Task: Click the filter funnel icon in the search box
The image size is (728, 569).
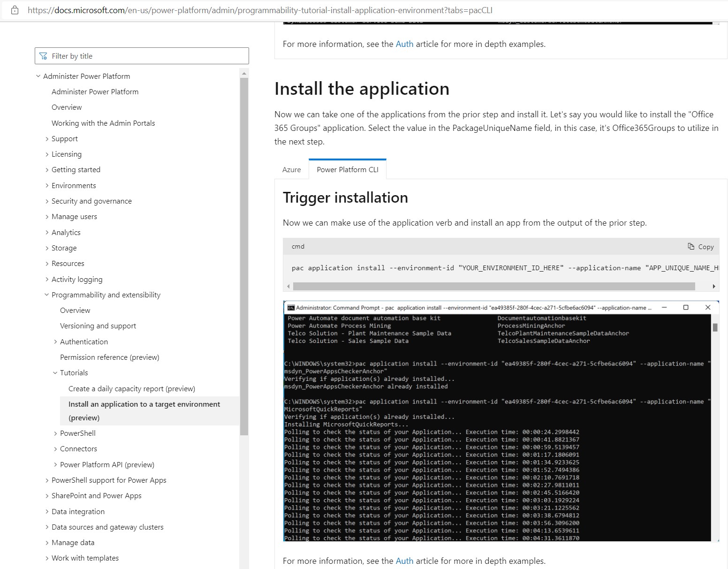Action: coord(43,55)
